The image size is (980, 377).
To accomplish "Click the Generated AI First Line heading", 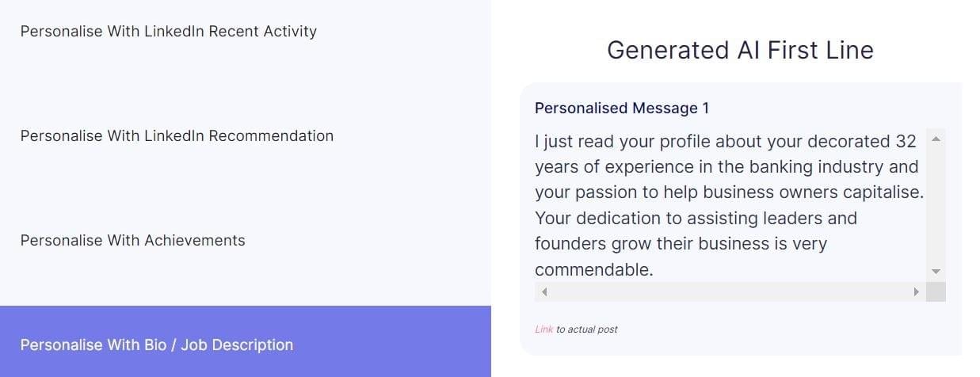I will pos(740,50).
